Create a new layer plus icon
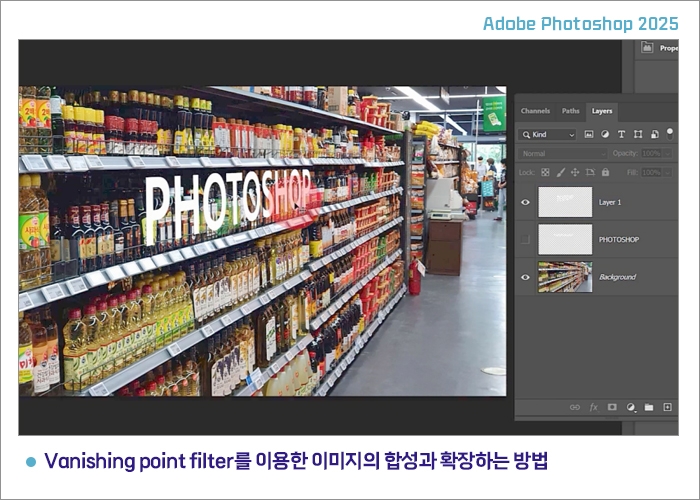Viewport: 700px width, 500px height. (x=667, y=407)
